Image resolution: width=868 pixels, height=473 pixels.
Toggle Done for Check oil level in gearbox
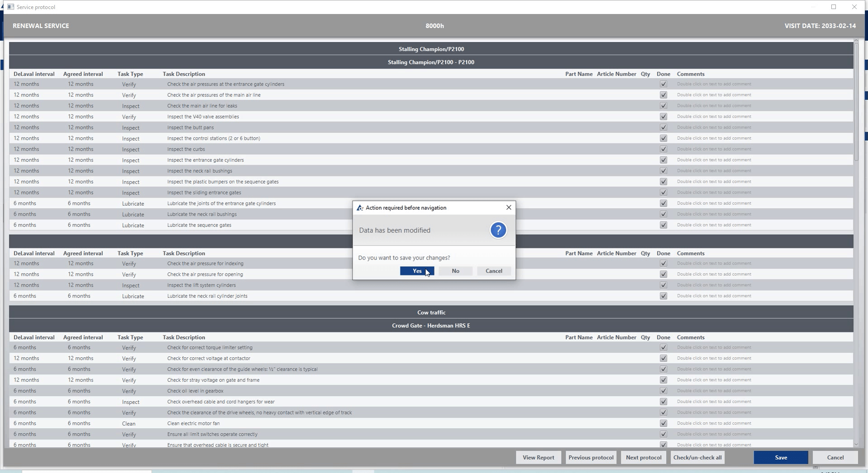tap(663, 391)
